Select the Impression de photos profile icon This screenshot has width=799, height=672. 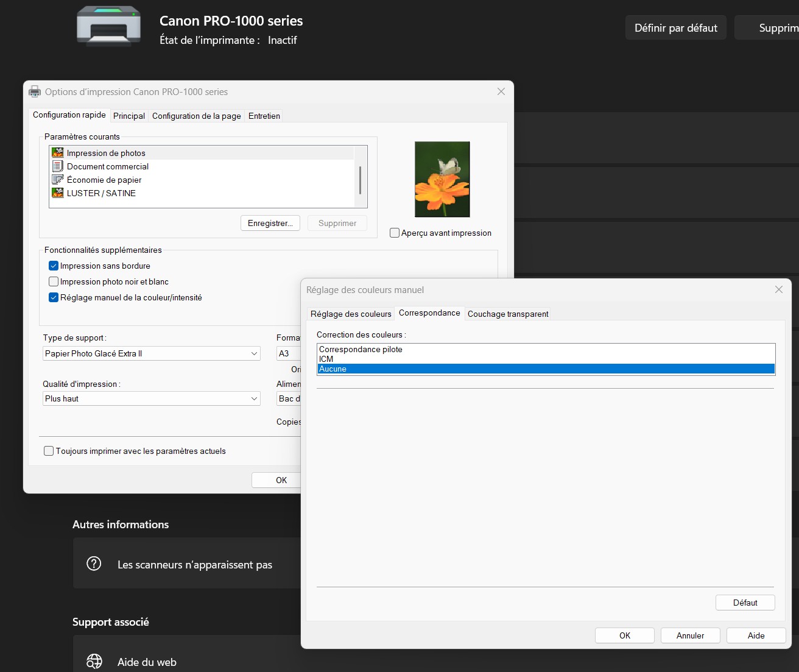[58, 153]
